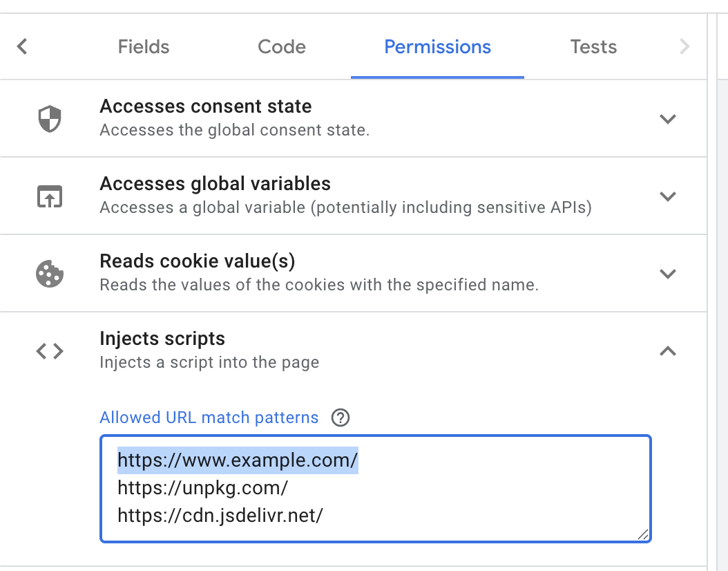The height and width of the screenshot is (571, 728).
Task: Expand Reads cookie value(s) chevron
Action: pos(668,274)
